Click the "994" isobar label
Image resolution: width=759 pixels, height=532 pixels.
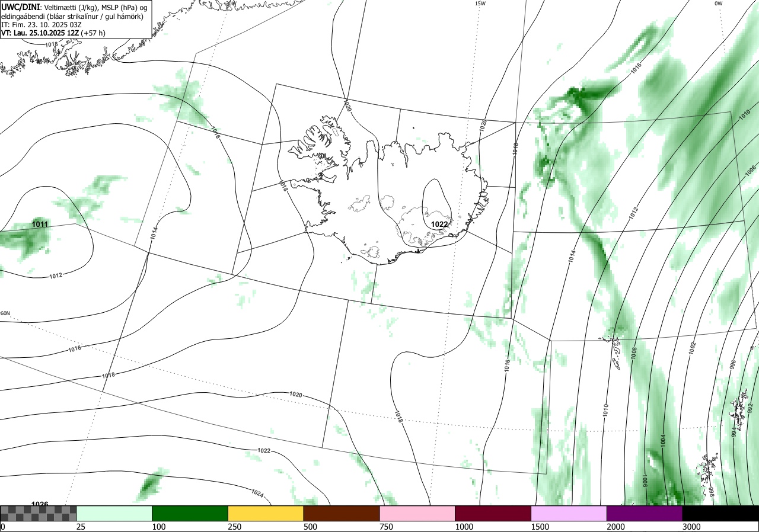click(x=734, y=431)
